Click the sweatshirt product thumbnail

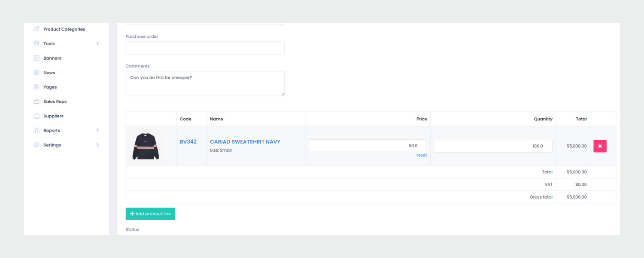tap(146, 146)
